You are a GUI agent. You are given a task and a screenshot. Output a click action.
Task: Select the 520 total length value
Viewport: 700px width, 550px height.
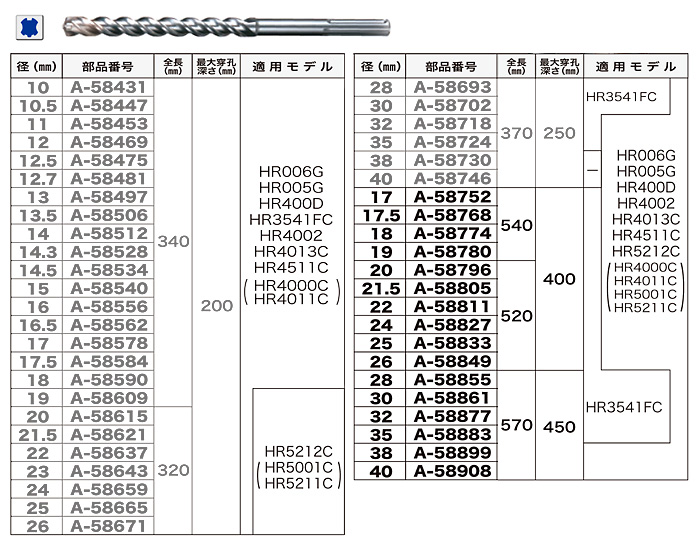[x=517, y=316]
